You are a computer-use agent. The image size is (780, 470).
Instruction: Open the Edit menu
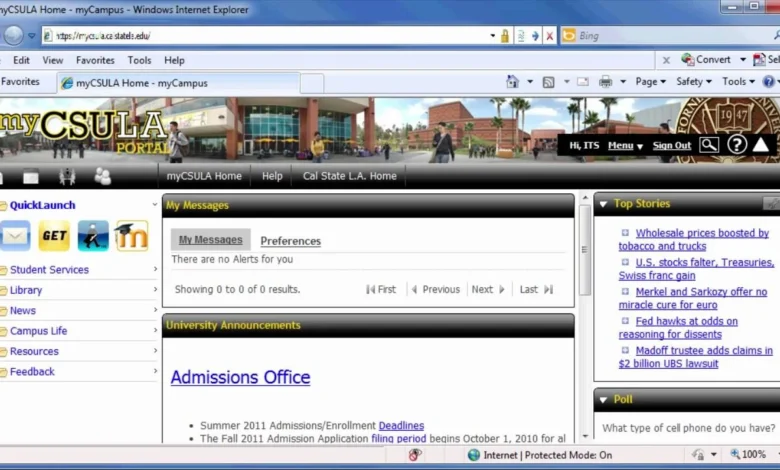click(21, 60)
